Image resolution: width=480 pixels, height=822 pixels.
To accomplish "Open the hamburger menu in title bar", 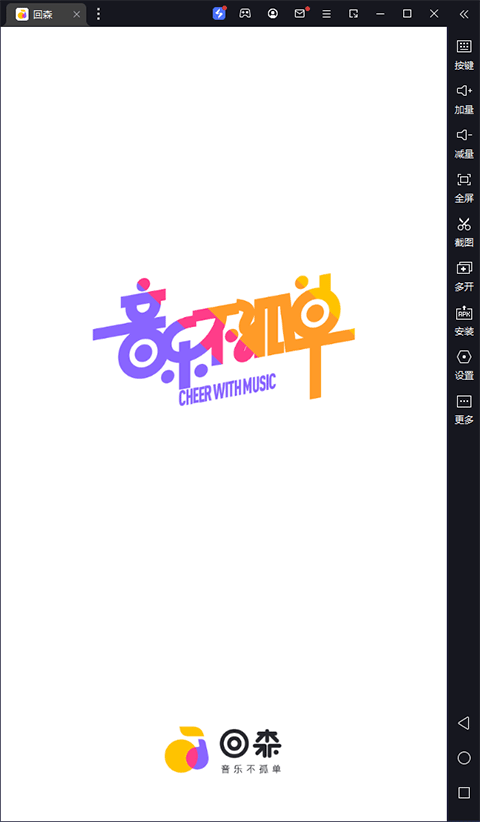I will point(326,14).
